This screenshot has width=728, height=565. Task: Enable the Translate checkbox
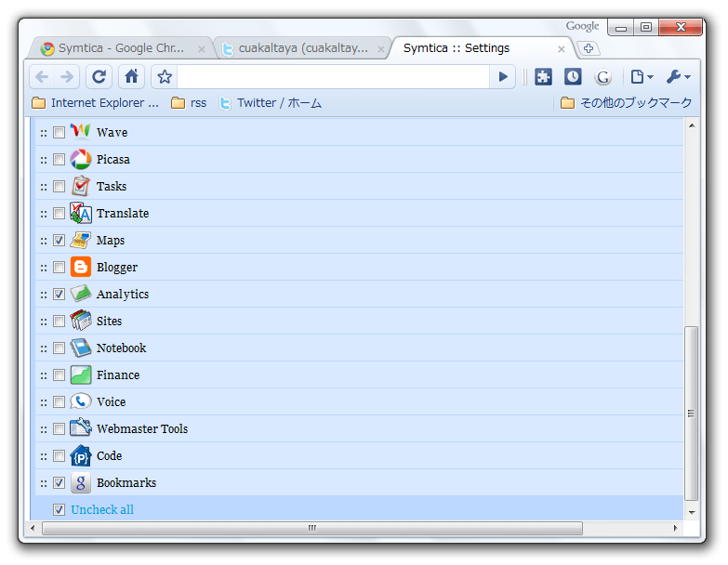pos(59,214)
